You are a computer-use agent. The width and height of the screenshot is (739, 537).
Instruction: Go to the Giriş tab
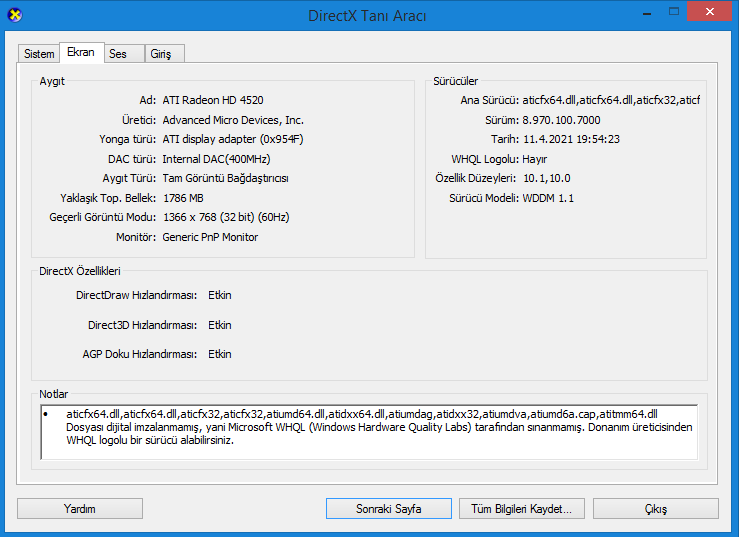pyautogui.click(x=164, y=54)
